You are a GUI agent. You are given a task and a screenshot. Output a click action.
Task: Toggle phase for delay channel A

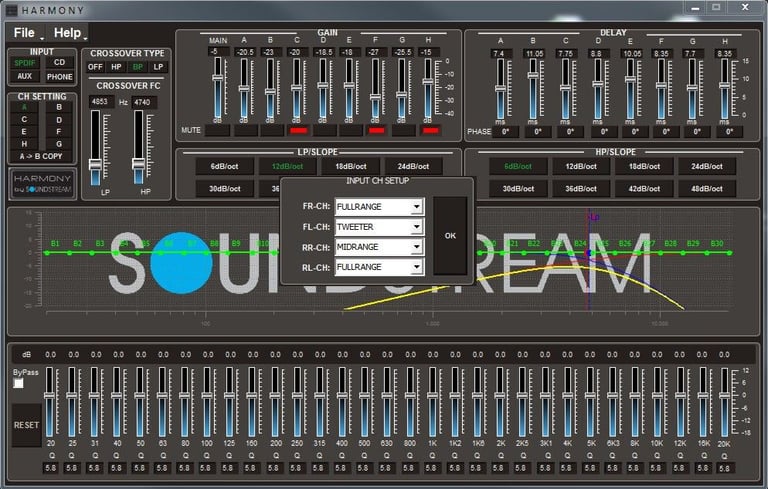505,132
